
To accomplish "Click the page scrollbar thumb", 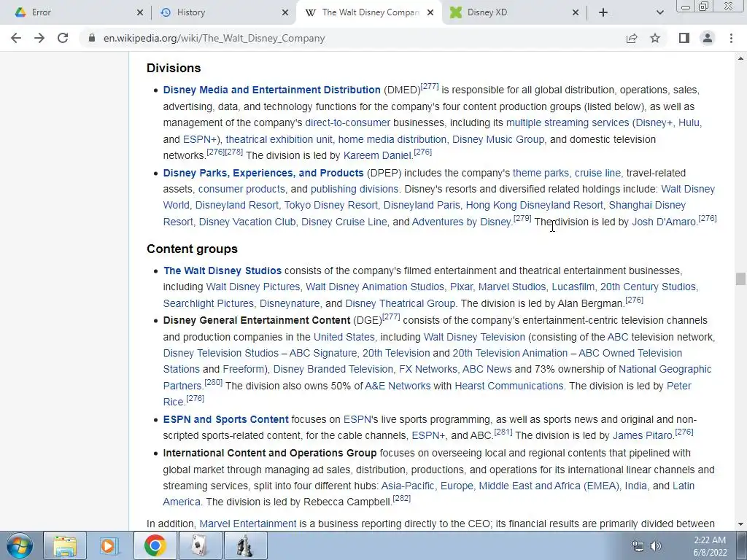I will pos(740,279).
